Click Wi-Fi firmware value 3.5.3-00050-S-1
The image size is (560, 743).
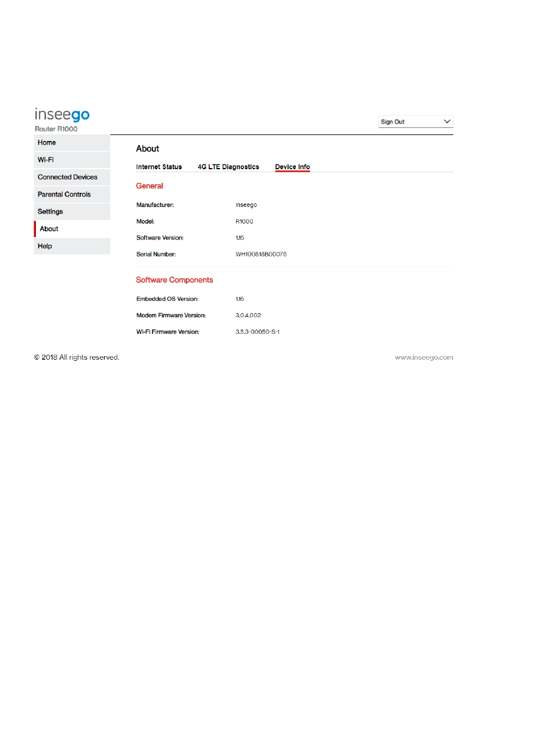pos(257,332)
